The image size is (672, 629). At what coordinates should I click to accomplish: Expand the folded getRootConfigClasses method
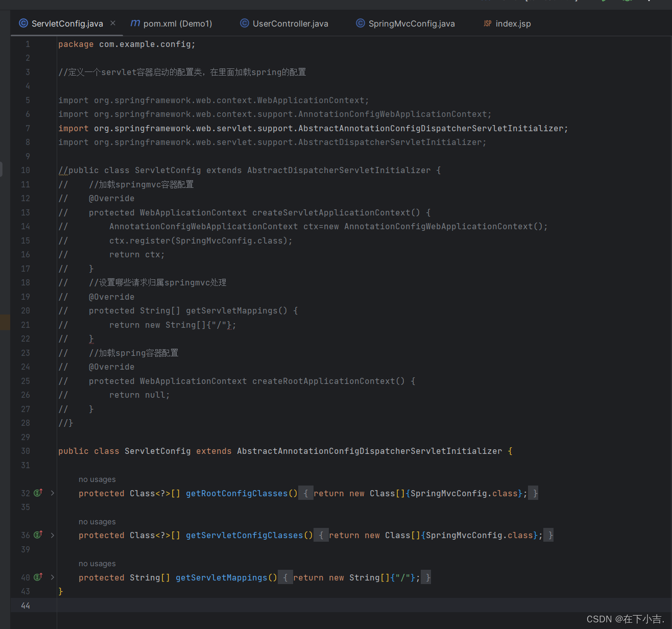tap(53, 493)
